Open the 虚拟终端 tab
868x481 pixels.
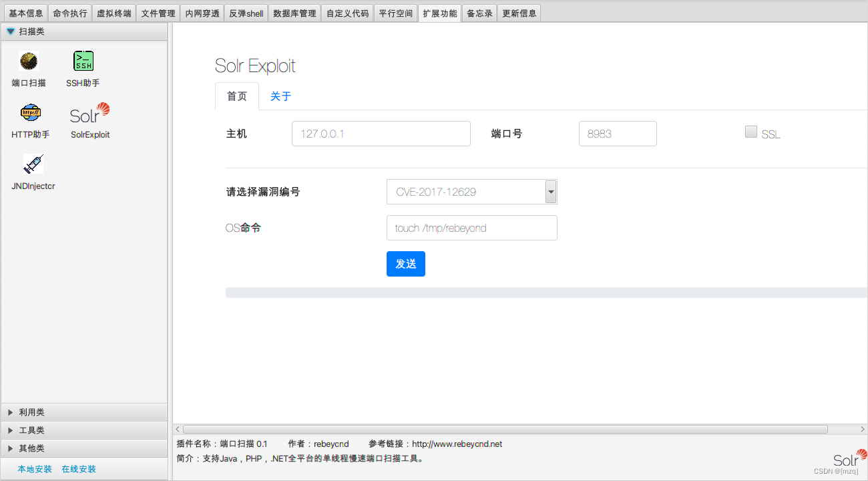tap(114, 13)
